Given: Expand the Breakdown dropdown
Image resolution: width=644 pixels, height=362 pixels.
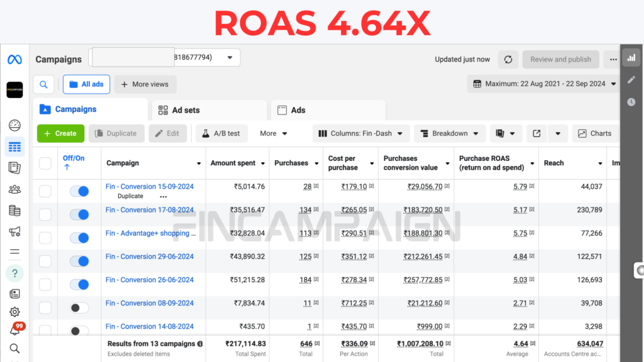Looking at the screenshot, I should [449, 133].
